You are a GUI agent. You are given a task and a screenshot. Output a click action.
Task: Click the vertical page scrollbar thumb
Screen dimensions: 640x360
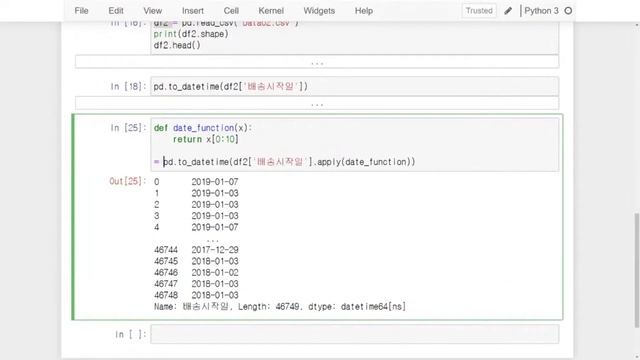pos(637,270)
